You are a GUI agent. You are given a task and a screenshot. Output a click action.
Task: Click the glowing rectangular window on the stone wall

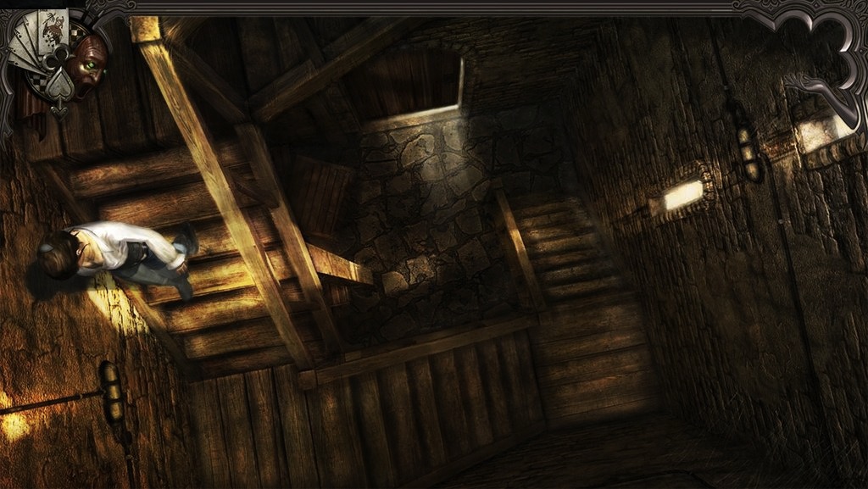(682, 195)
